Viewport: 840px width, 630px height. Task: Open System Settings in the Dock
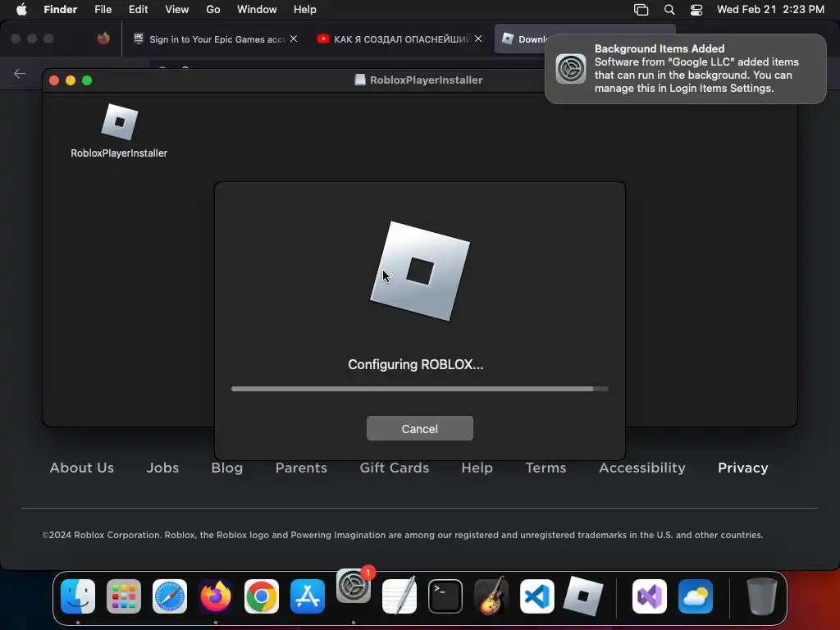[354, 586]
